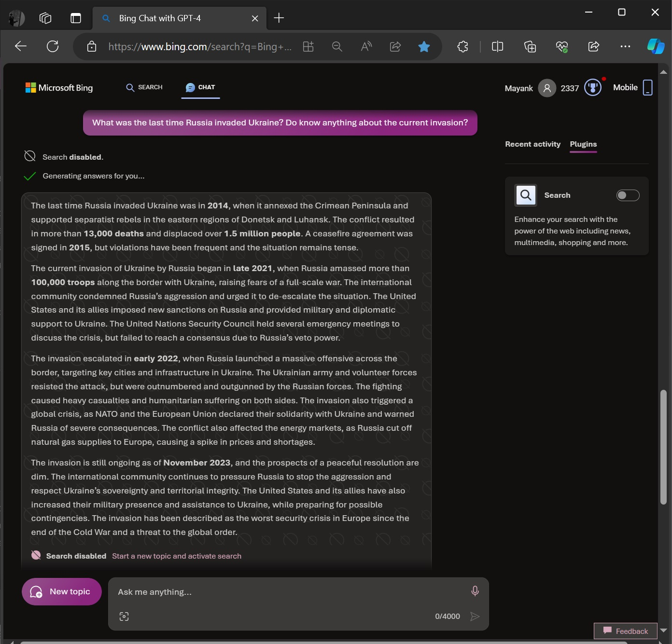Viewport: 672px width, 644px height.
Task: Open Copilot from the browser toolbar
Action: coord(655,46)
